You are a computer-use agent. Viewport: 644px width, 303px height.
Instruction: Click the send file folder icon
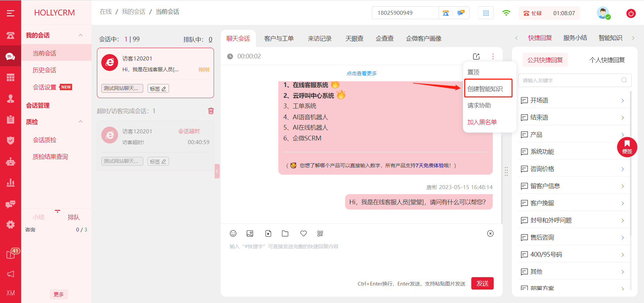285,233
